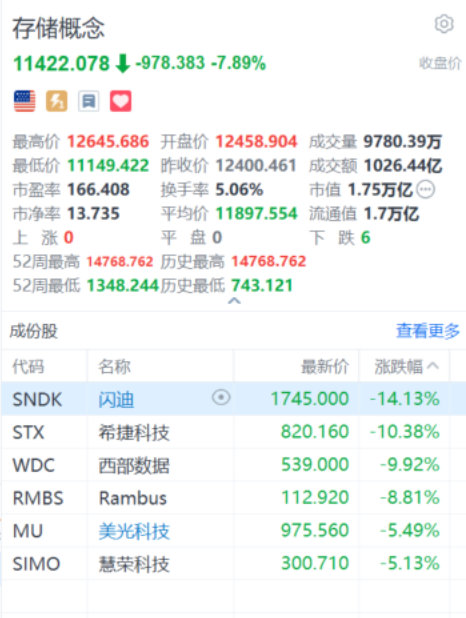Click the price 112.920
Image resolution: width=466 pixels, height=618 pixels.
[315, 497]
